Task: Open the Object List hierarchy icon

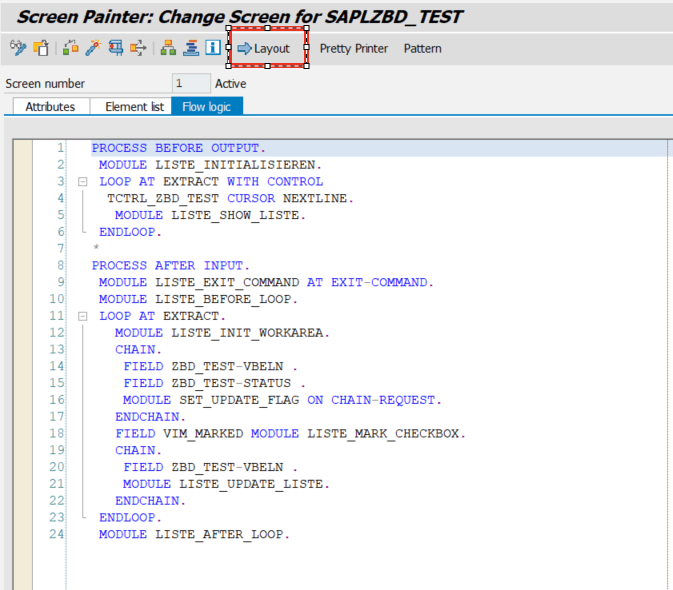Action: (168, 48)
